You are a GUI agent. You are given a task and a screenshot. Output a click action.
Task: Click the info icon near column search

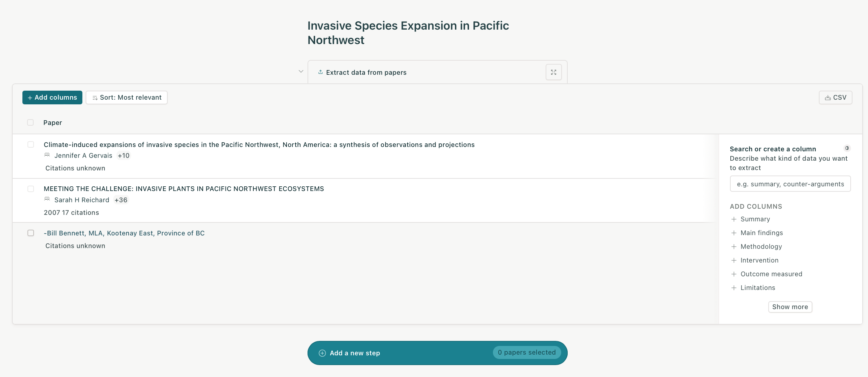[847, 148]
